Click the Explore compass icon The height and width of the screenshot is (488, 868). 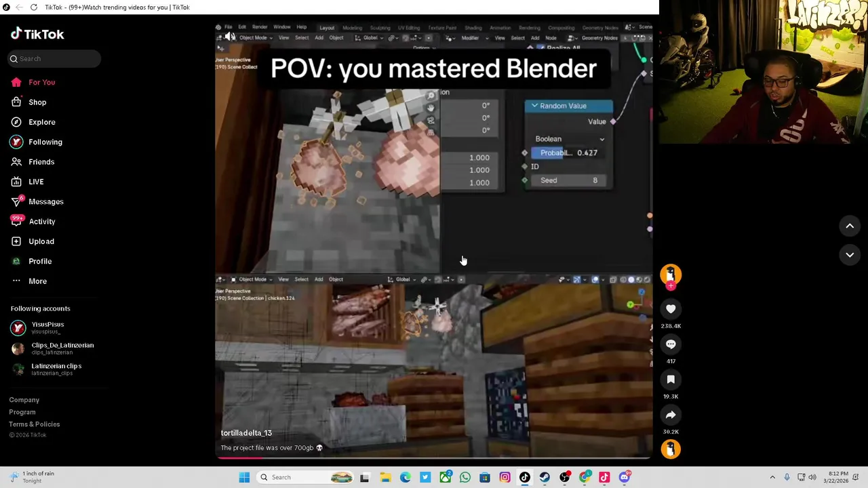(x=16, y=122)
